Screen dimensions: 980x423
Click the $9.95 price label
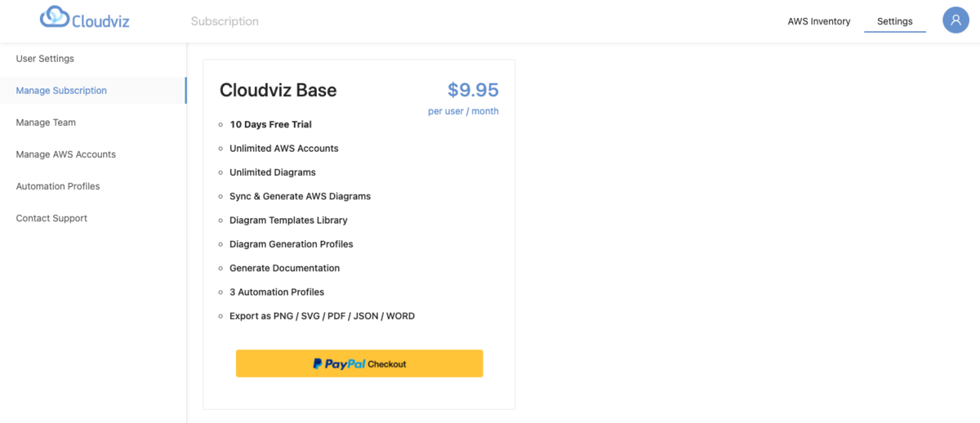473,90
